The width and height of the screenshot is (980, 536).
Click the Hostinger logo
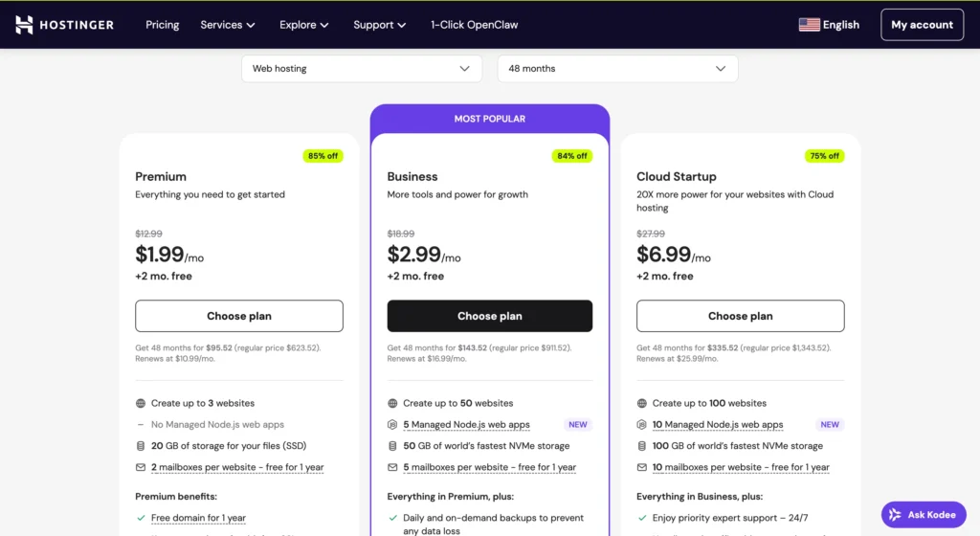(x=64, y=25)
